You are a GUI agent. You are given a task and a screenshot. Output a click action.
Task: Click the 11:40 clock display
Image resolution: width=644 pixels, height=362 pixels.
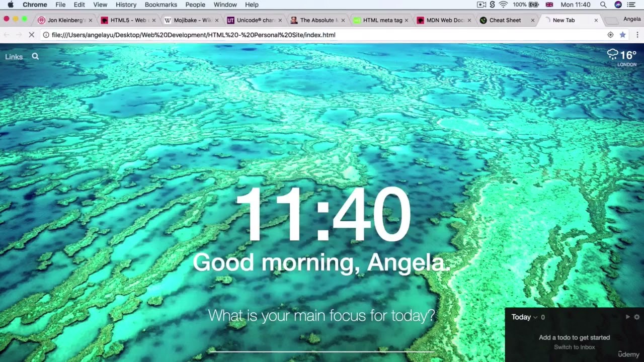tap(323, 215)
